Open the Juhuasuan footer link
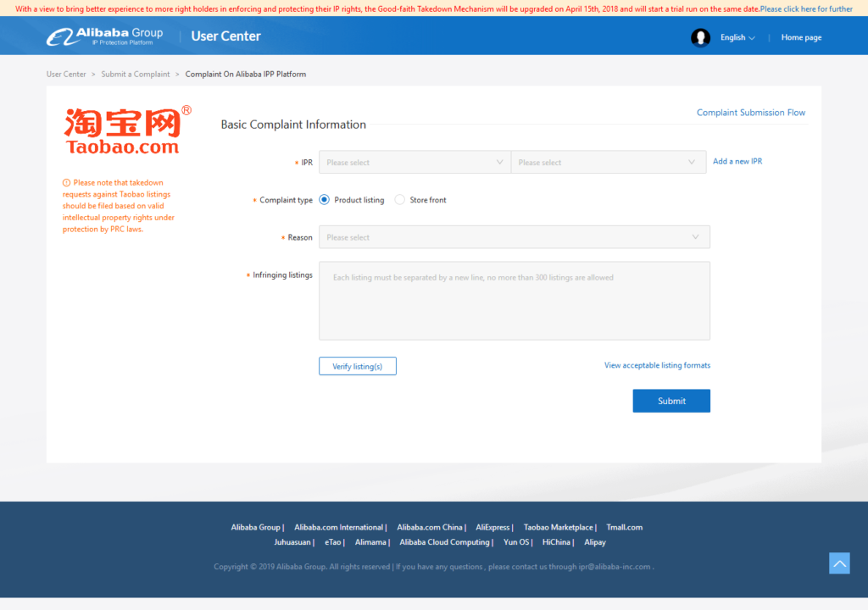 (292, 542)
